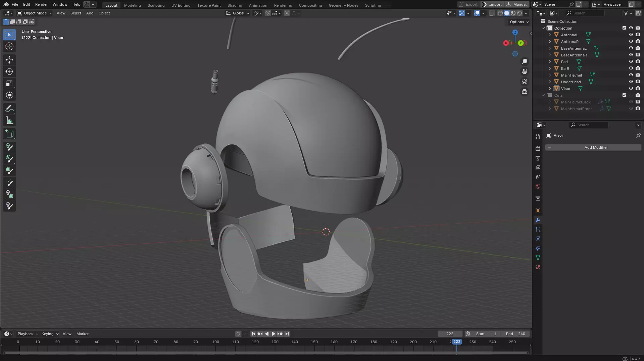Toggle proportional editing in header

287,13
